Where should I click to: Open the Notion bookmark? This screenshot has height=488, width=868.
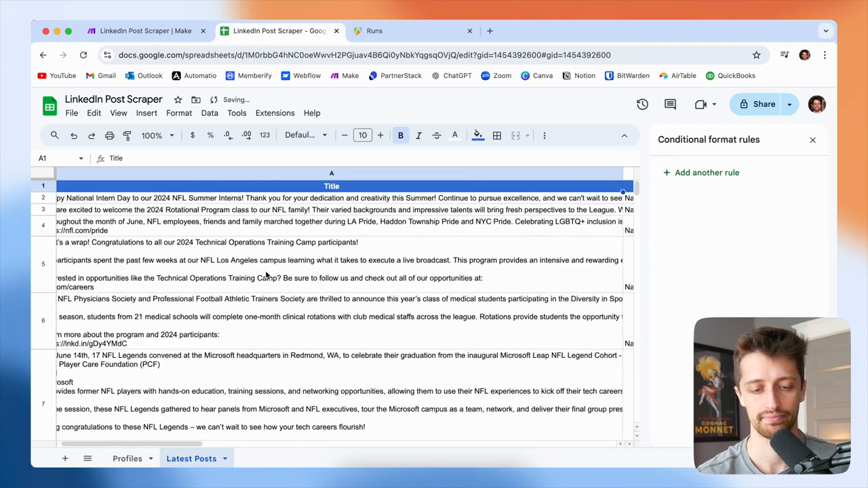tap(578, 76)
